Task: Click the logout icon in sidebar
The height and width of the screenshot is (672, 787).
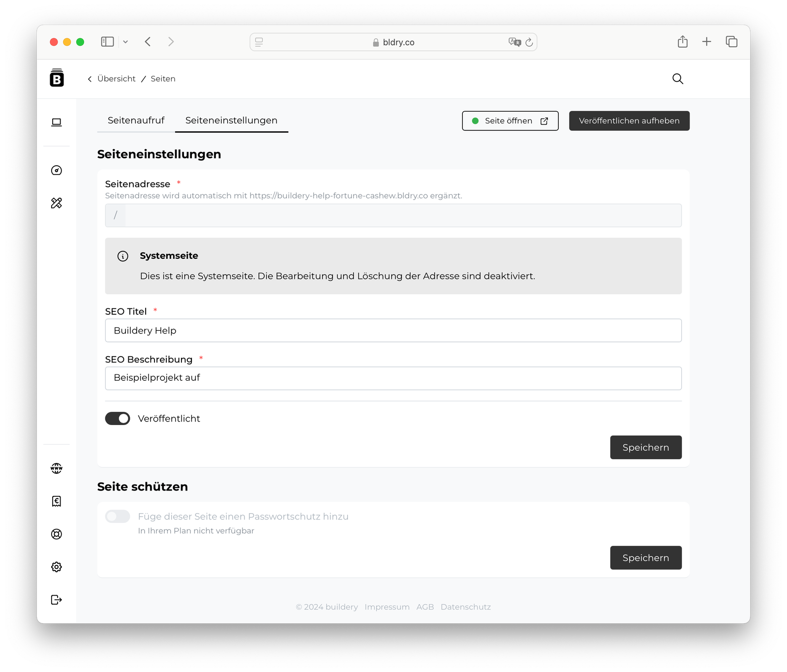Action: coord(57,600)
